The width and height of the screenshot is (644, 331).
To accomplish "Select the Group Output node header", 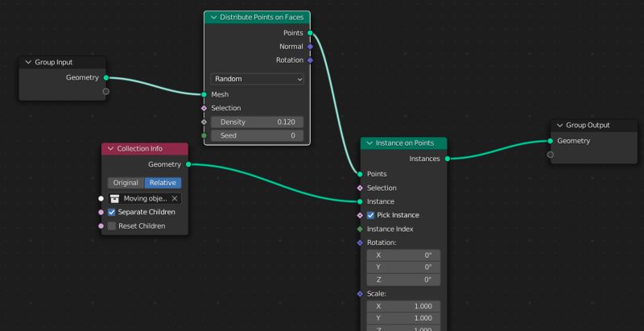I will 594,126.
